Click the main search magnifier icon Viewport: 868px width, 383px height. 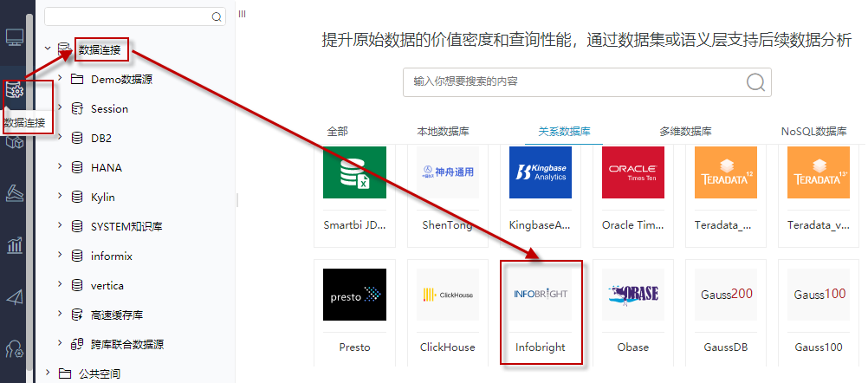755,82
